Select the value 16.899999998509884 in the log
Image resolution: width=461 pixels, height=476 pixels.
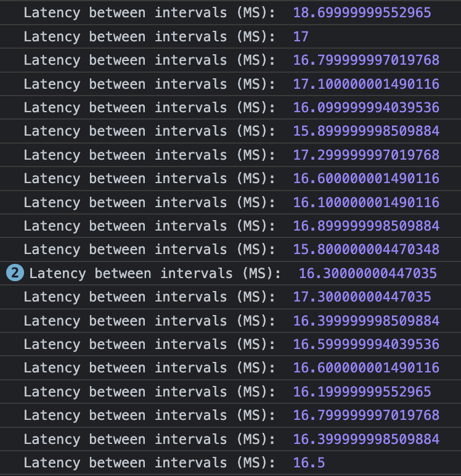366,226
